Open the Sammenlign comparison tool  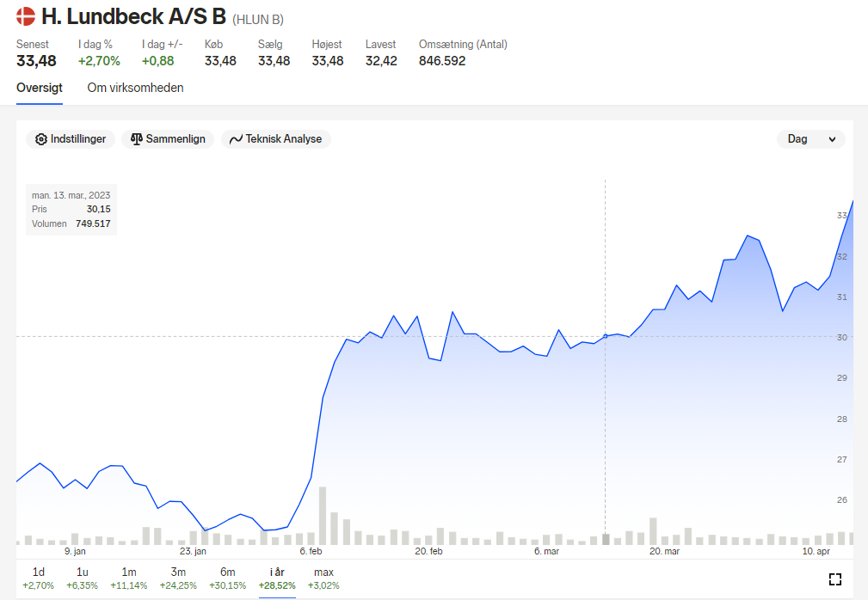168,138
